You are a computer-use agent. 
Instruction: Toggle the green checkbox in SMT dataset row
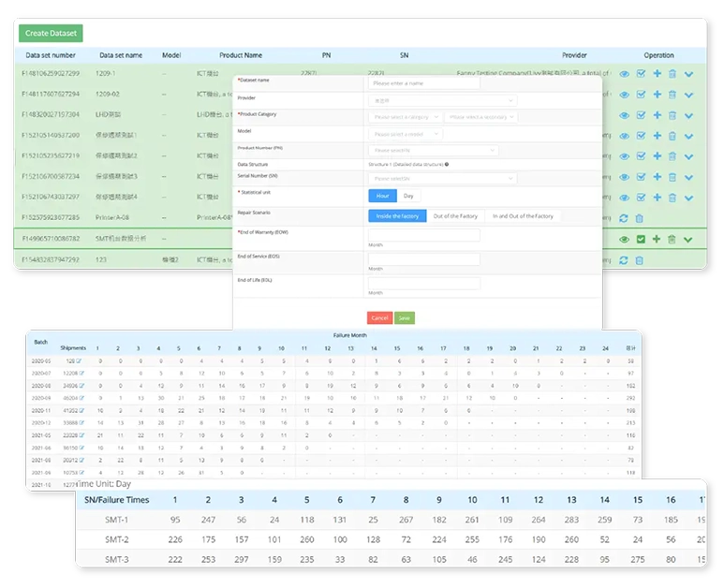point(641,240)
